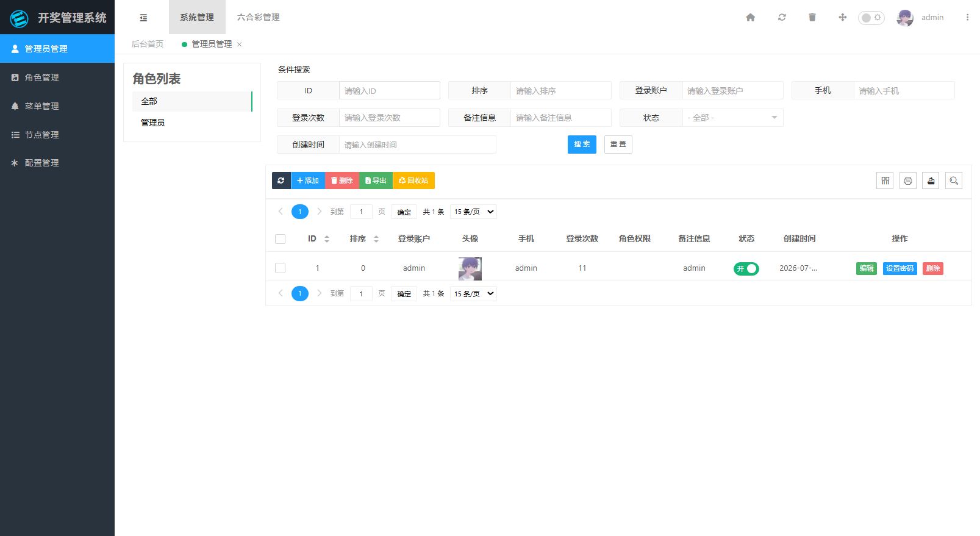
Task: Click the export table icon
Action: (x=931, y=180)
